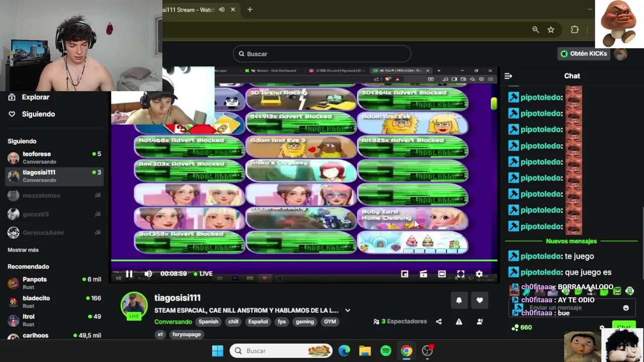Open Panpots recommended channel
Image resolution: width=644 pixels, height=362 pixels.
click(54, 283)
